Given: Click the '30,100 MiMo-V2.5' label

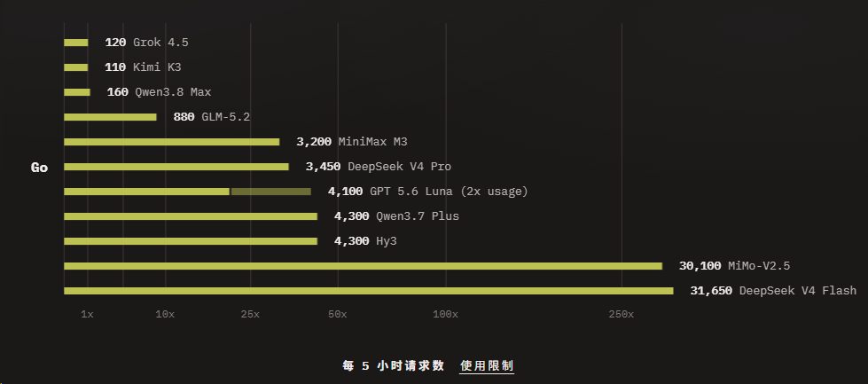Looking at the screenshot, I should click(x=735, y=266).
